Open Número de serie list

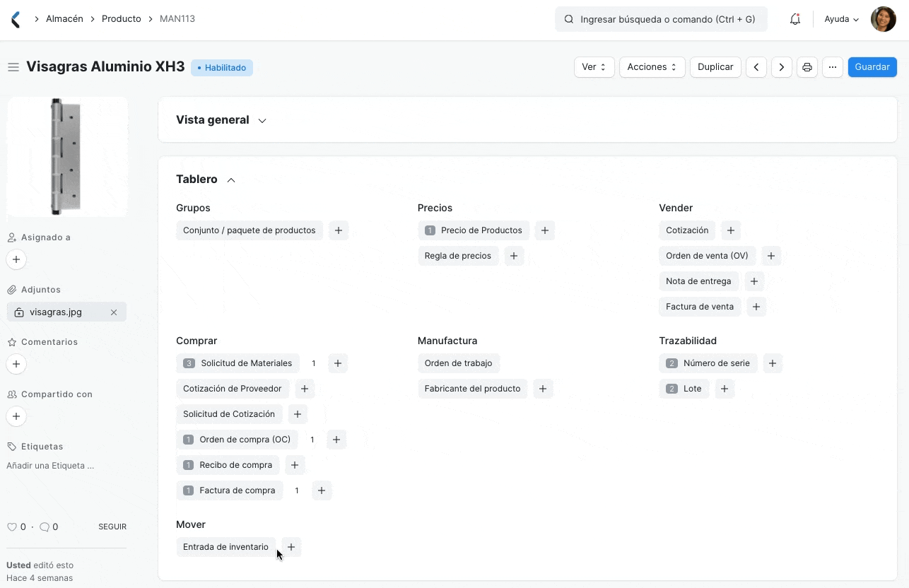[x=708, y=363]
